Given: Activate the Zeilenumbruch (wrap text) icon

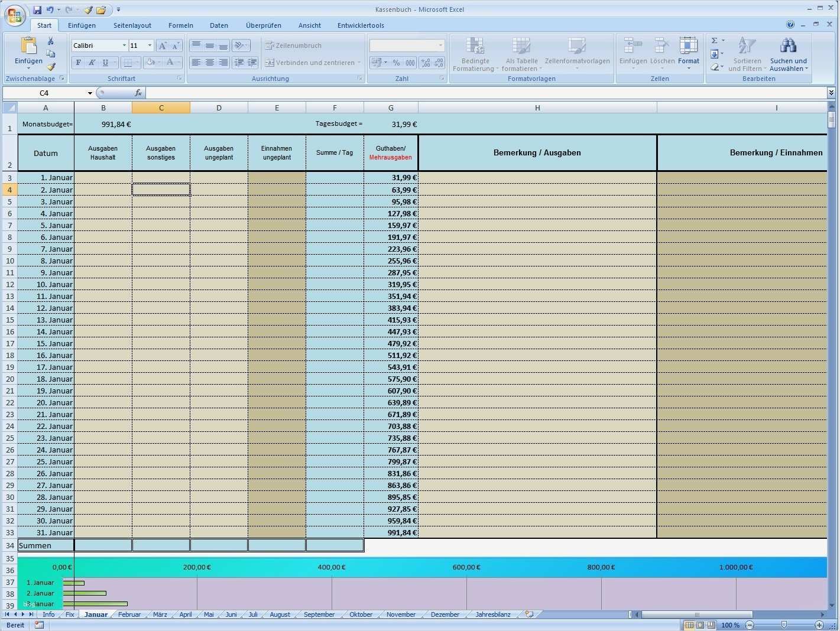Looking at the screenshot, I should coord(270,45).
